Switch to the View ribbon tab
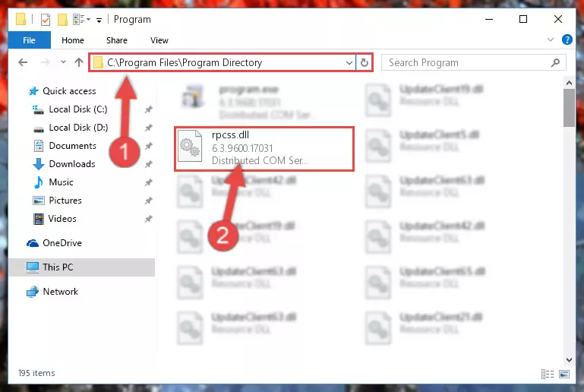The height and width of the screenshot is (392, 584). tap(159, 40)
